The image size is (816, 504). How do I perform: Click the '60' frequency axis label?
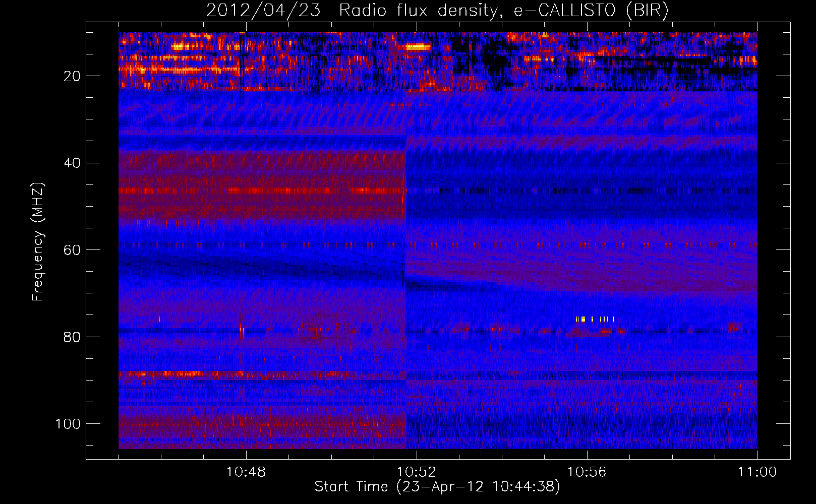[72, 250]
